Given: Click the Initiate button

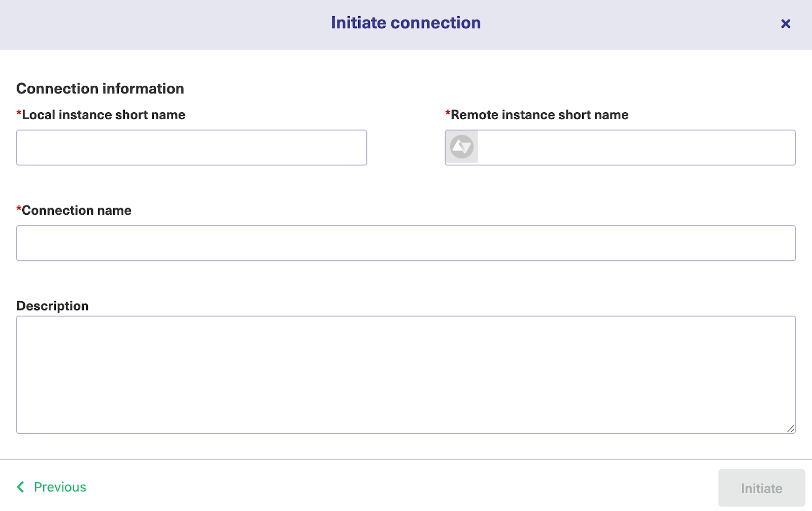Looking at the screenshot, I should click(761, 488).
